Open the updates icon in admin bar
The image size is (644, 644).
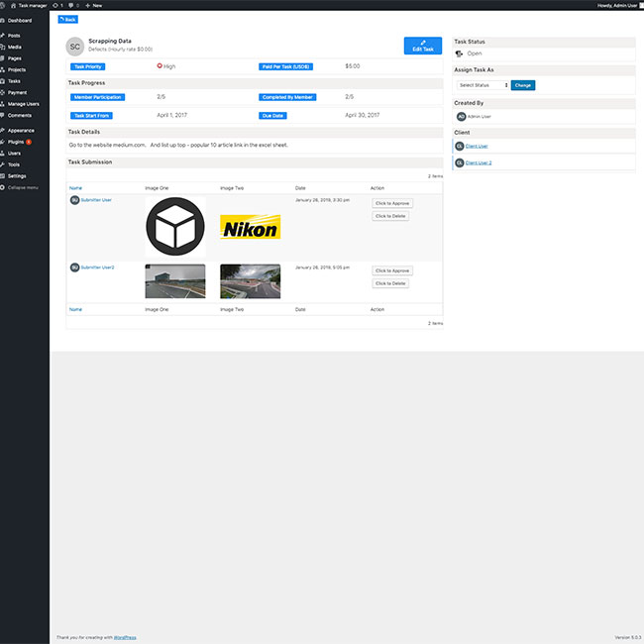(x=57, y=5)
